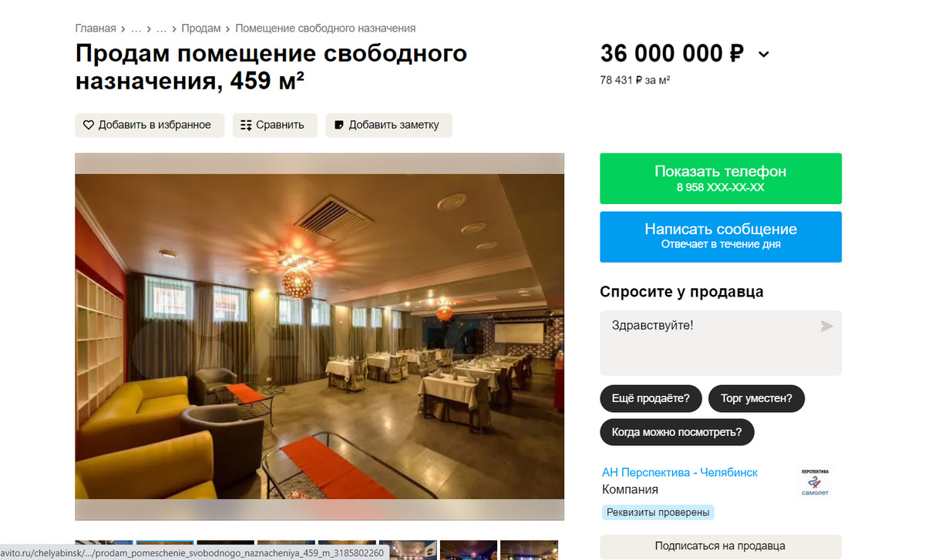Viewport: 925px width, 560px height.
Task: Open the second collapsed breadcrumb ellipsis
Action: [x=162, y=29]
